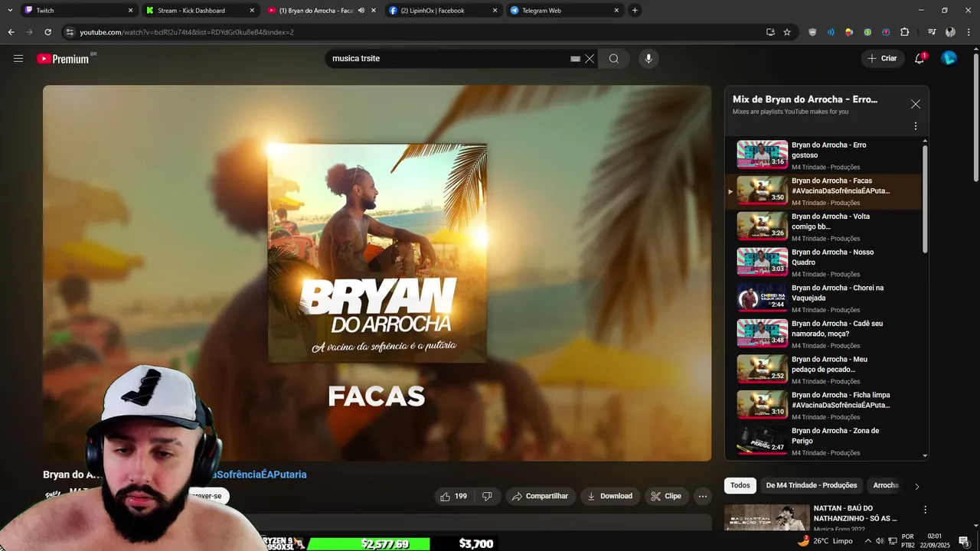Dislike the video with thumbs down
Viewport: 980px width, 551px height.
487,496
